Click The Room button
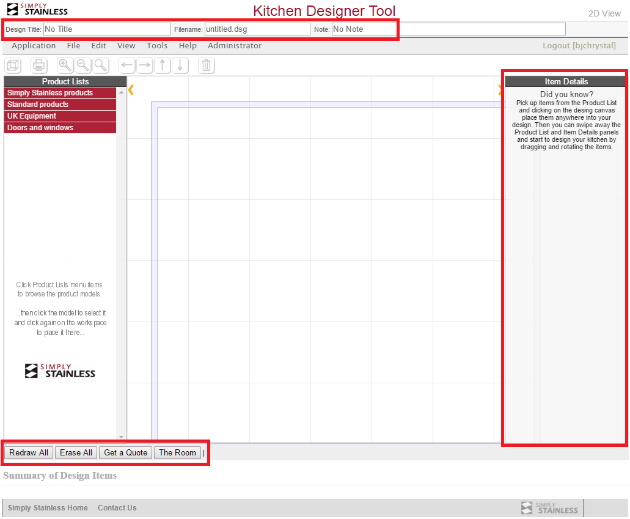This screenshot has height=519, width=630. (x=177, y=453)
